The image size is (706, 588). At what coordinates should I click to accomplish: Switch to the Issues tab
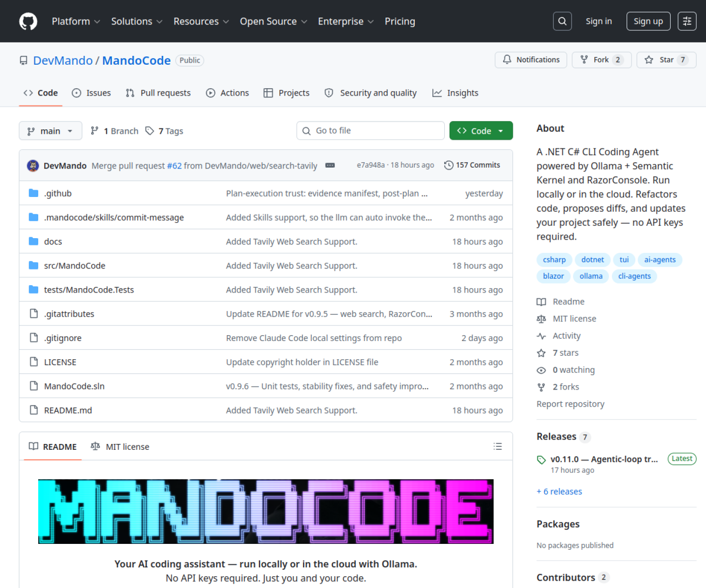tap(91, 93)
